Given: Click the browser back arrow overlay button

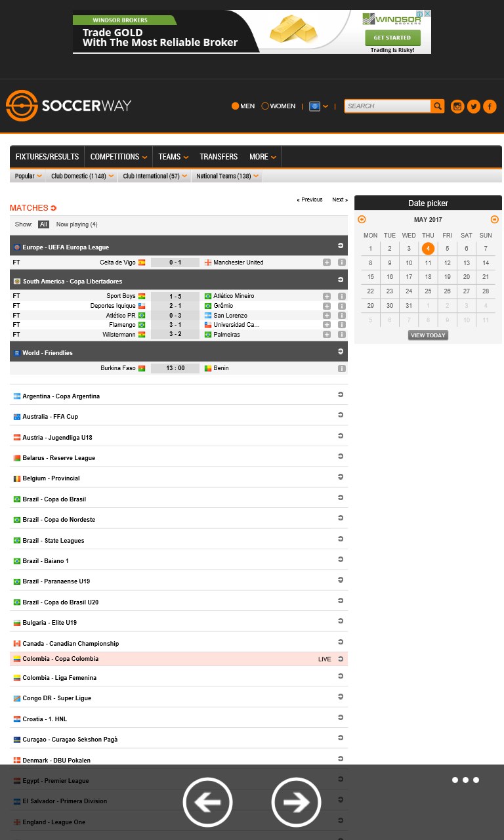Looking at the screenshot, I should coord(207,802).
